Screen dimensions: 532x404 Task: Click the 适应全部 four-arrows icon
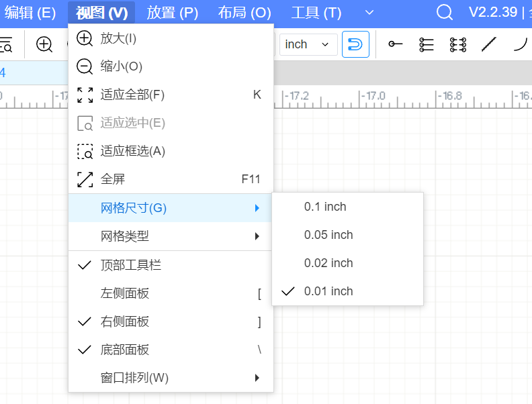[85, 95]
